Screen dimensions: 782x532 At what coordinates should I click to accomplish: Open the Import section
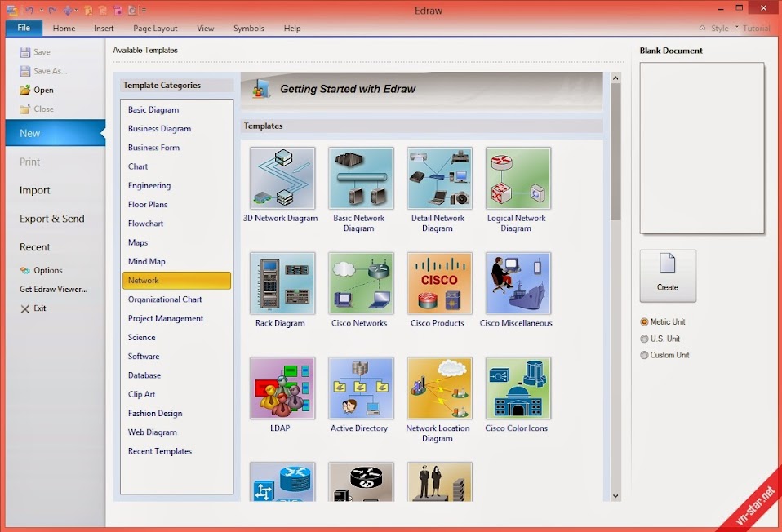[34, 190]
